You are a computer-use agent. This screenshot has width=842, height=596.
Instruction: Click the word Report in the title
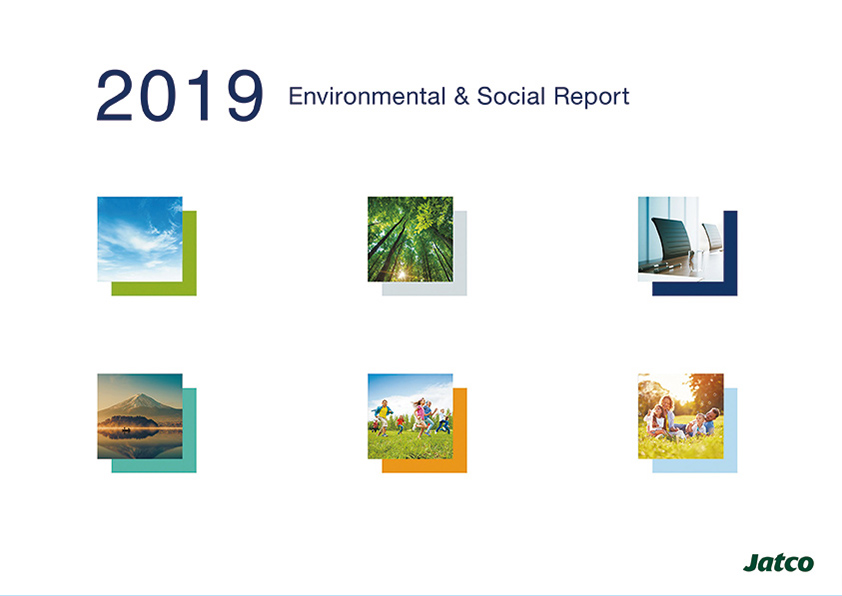pyautogui.click(x=594, y=97)
